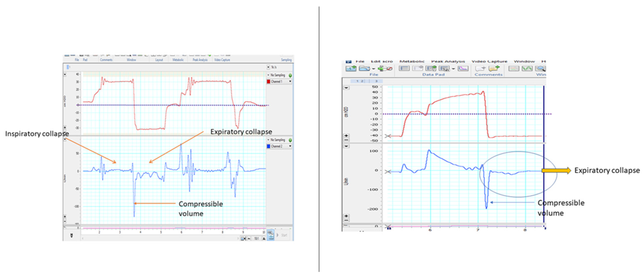Open the Video Capture menu in right window

click(x=489, y=61)
